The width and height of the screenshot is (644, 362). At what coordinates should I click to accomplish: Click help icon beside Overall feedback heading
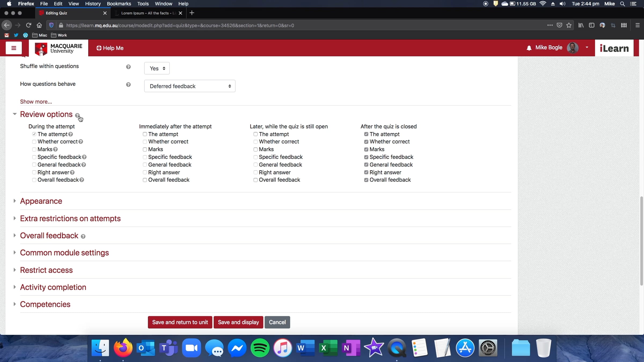[83, 236]
